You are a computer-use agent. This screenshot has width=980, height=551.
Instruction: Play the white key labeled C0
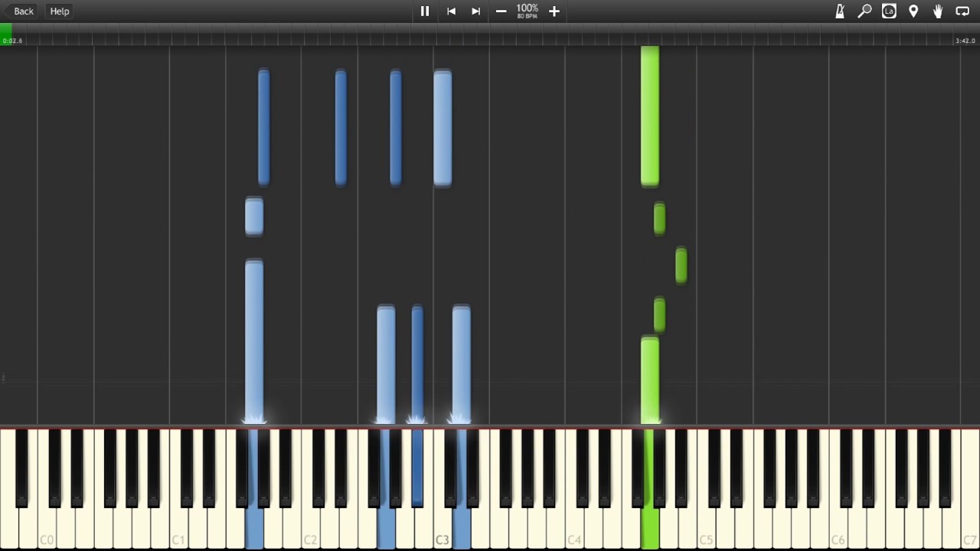(47, 528)
